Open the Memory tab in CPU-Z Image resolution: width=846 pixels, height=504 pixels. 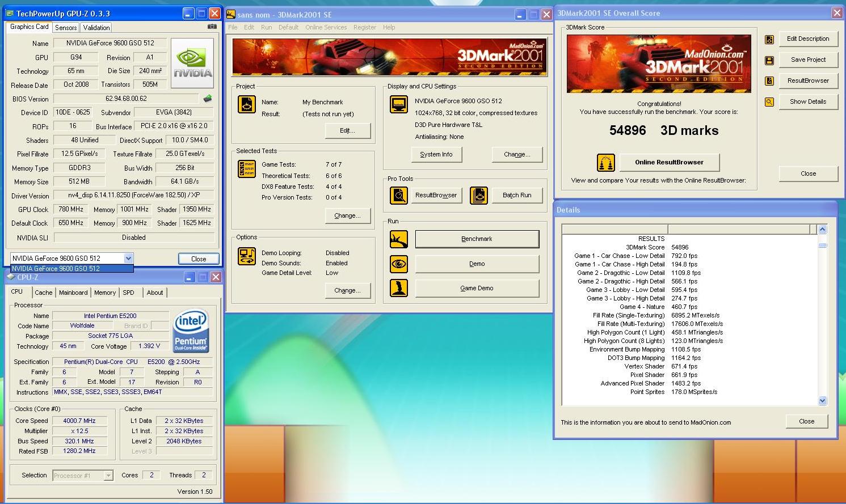[105, 293]
